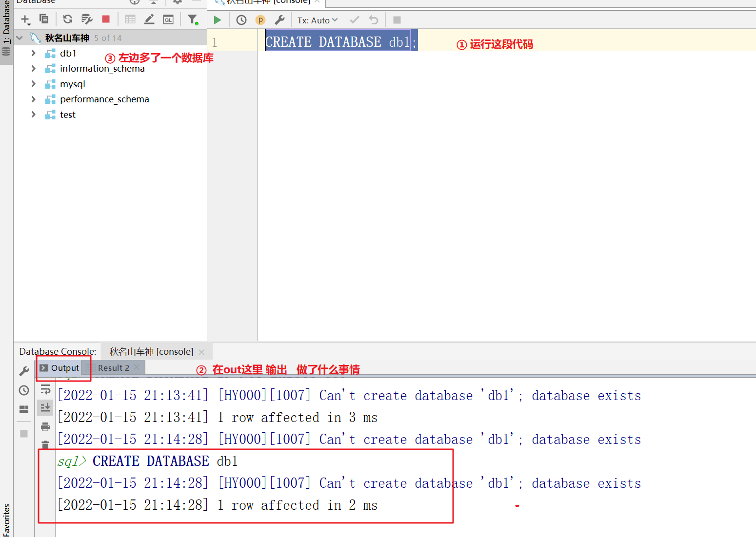Click the New (plus) button in Database toolbar
This screenshot has width=756, height=537.
tap(25, 19)
